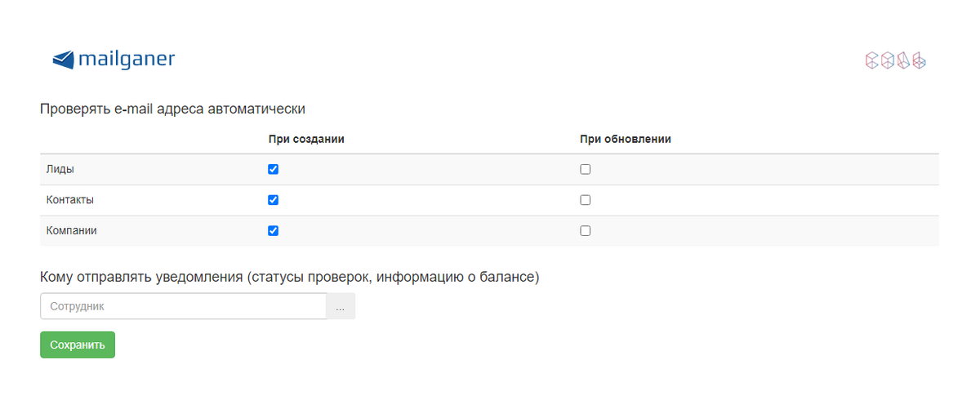Select the Контакты row label
980x396 pixels.
[70, 200]
